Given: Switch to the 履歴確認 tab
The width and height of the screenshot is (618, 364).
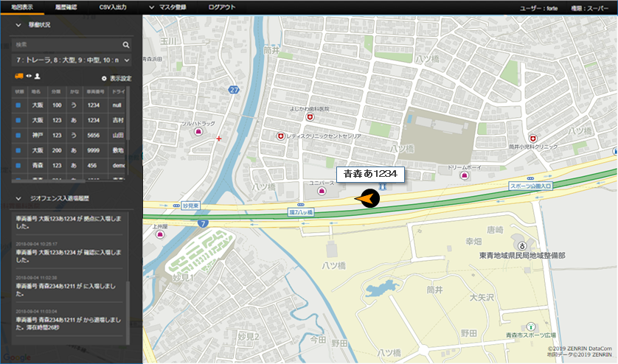Looking at the screenshot, I should (x=65, y=6).
